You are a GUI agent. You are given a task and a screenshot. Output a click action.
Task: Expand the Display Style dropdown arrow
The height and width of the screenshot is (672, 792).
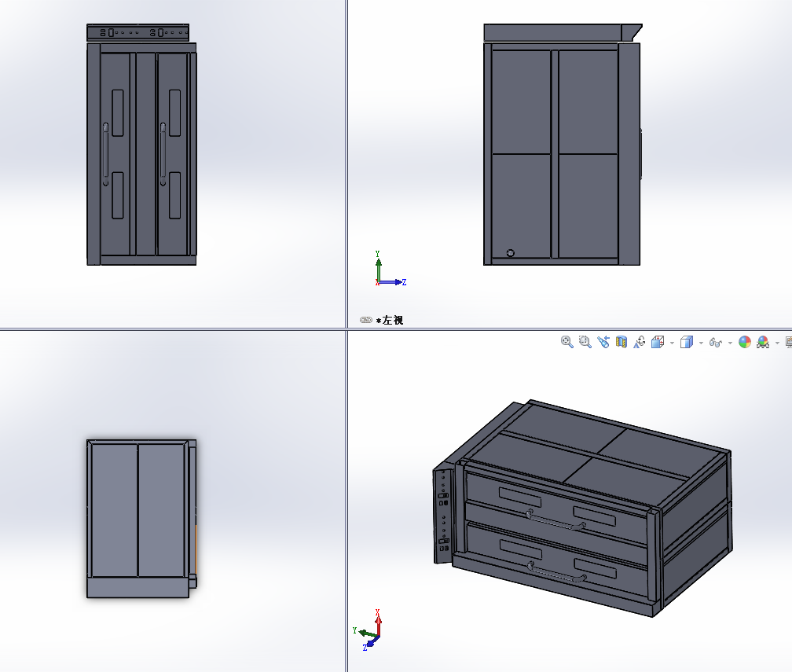(x=701, y=343)
